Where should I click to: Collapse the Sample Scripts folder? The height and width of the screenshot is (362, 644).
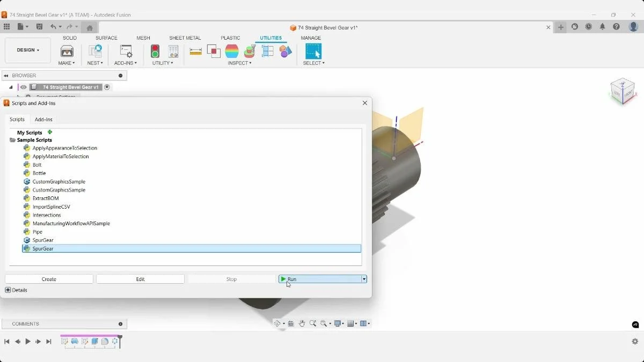[x=12, y=140]
